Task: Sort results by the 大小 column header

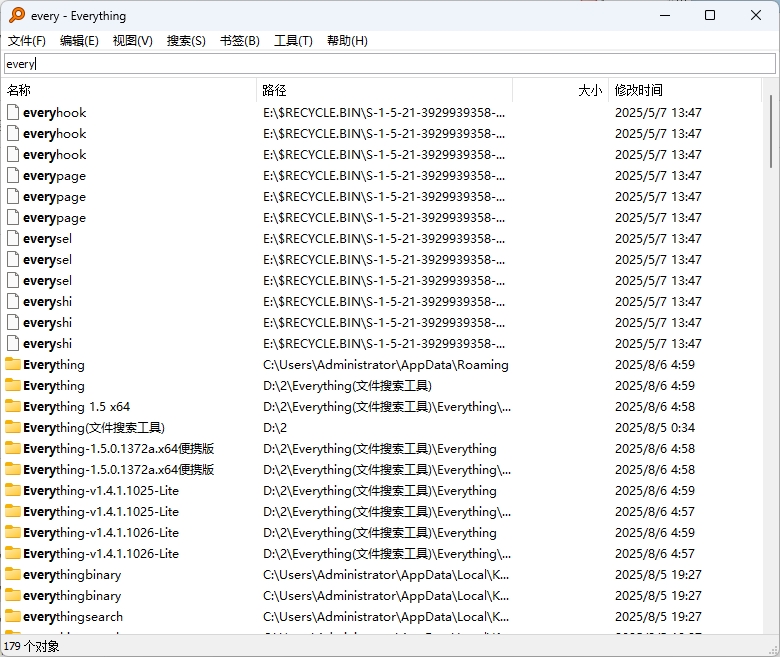Action: 561,90
